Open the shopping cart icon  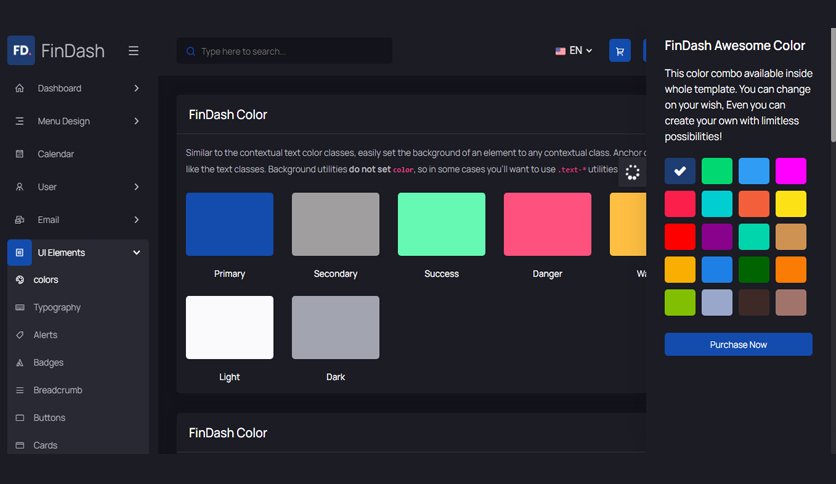tap(620, 51)
